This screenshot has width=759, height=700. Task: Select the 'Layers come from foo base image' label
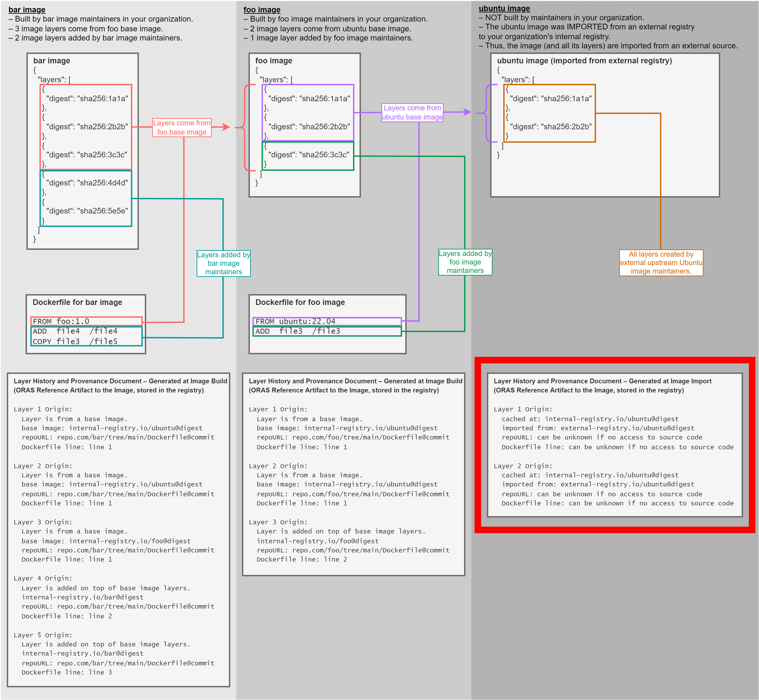coord(182,127)
